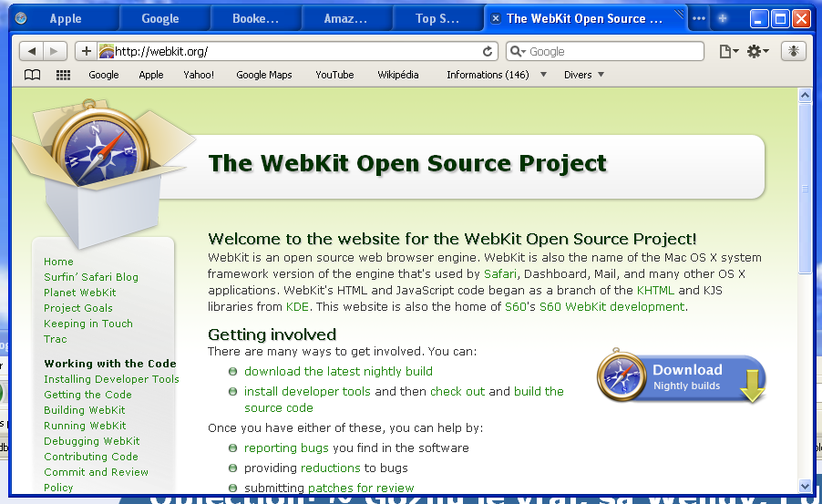Screen dimensions: 822x504
Task: Switch to the Apple tab
Action: (66, 19)
